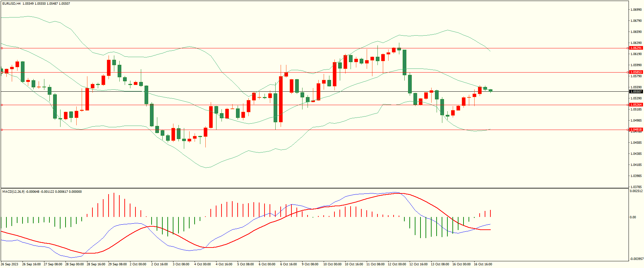Click the 12 Oct 00:00 time label

pos(397,264)
